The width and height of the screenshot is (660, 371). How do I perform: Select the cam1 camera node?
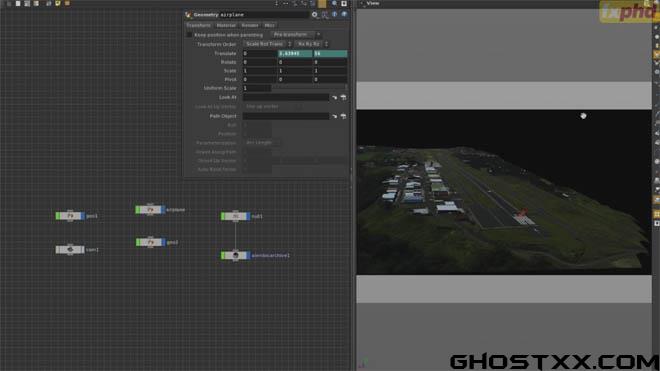pos(70,249)
